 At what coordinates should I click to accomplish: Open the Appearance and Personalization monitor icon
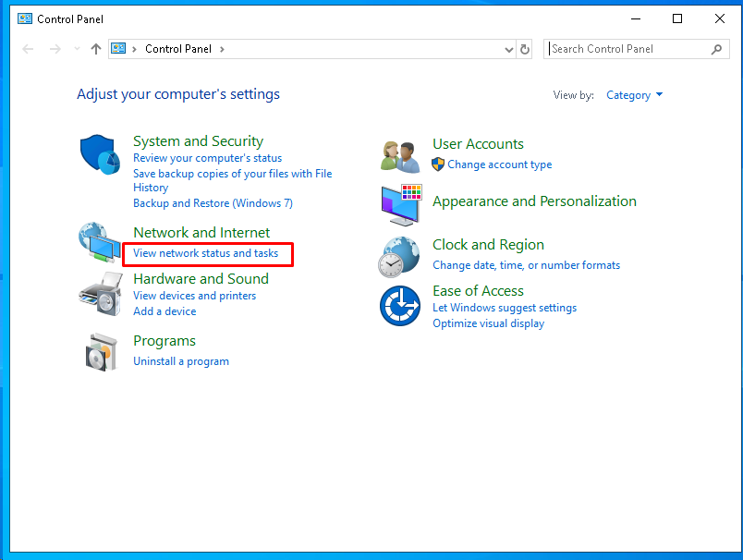click(x=401, y=205)
